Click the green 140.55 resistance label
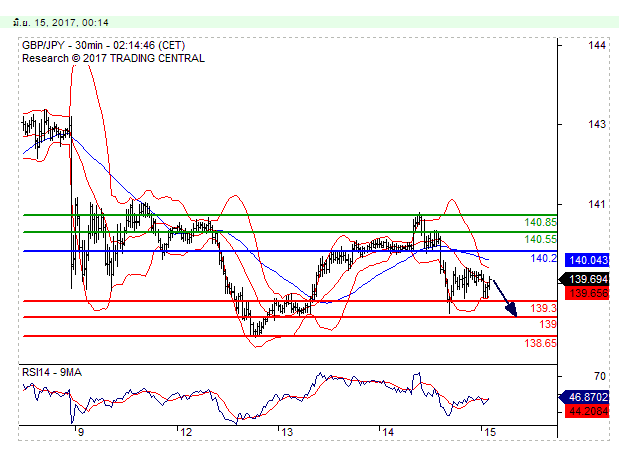This screenshot has width=619, height=452. click(540, 239)
